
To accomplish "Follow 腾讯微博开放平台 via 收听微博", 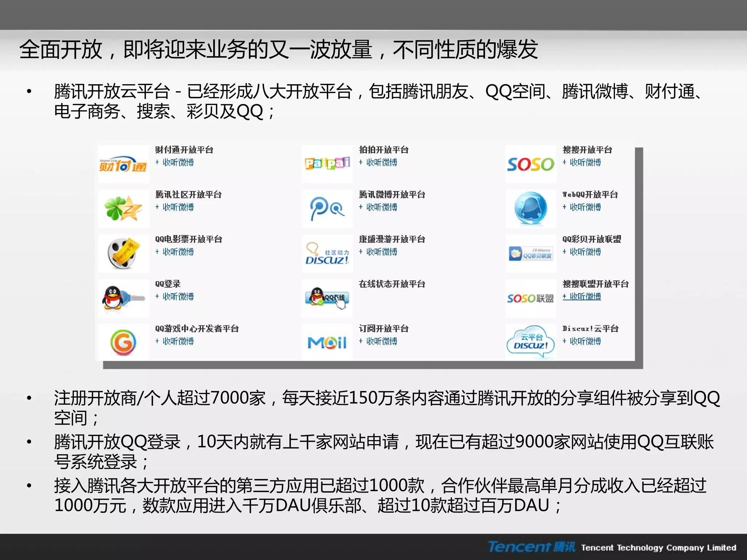I will click(x=378, y=207).
